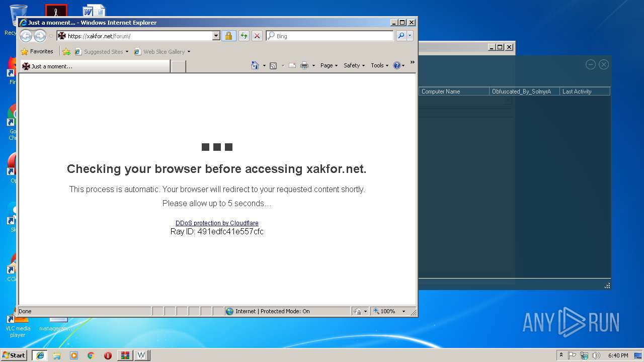Click Action Center flag icon
The width and height of the screenshot is (644, 362).
(x=572, y=355)
